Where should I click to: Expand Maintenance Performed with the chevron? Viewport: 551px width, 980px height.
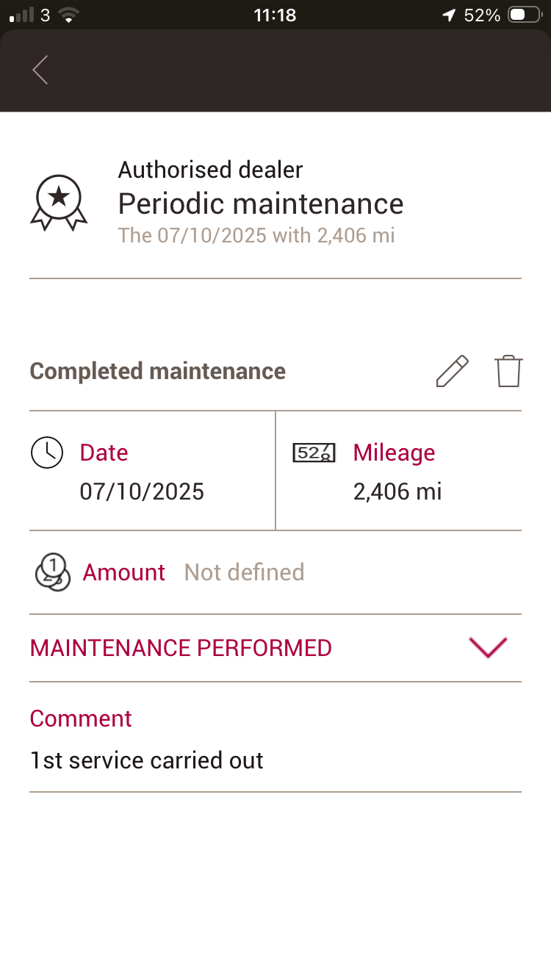pos(488,647)
